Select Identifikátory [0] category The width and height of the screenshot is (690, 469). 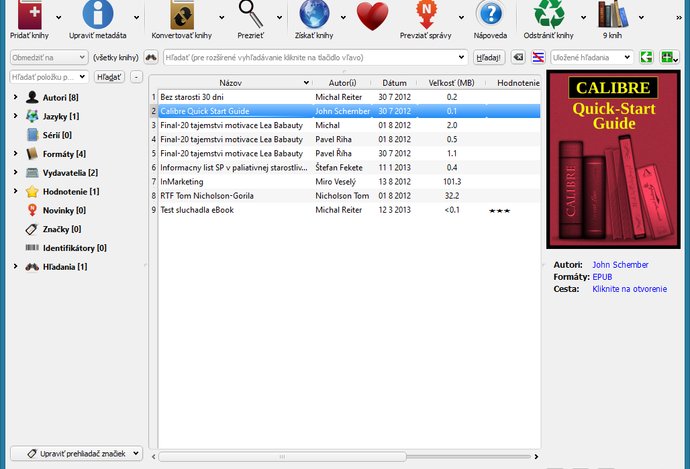74,248
